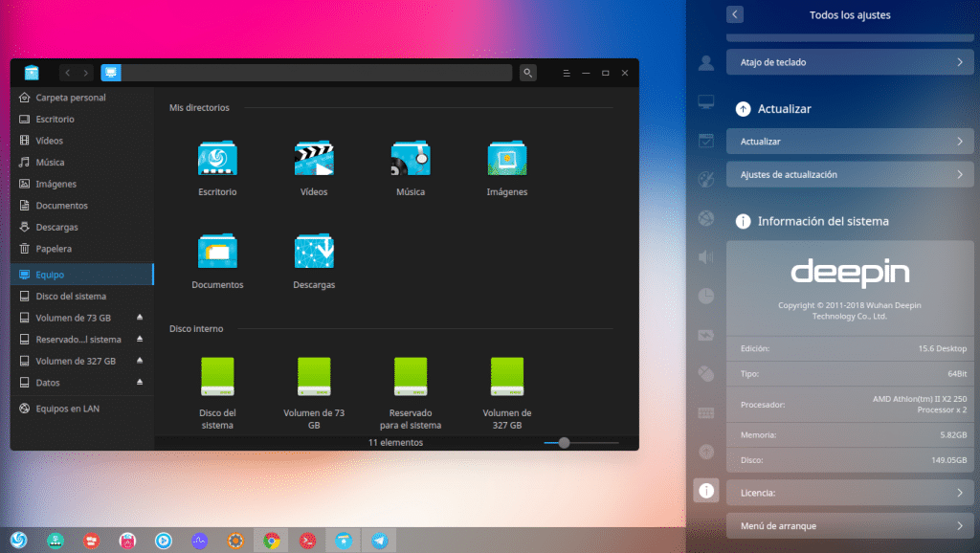Click the file manager address bar field
The image size is (980, 553).
(x=316, y=73)
